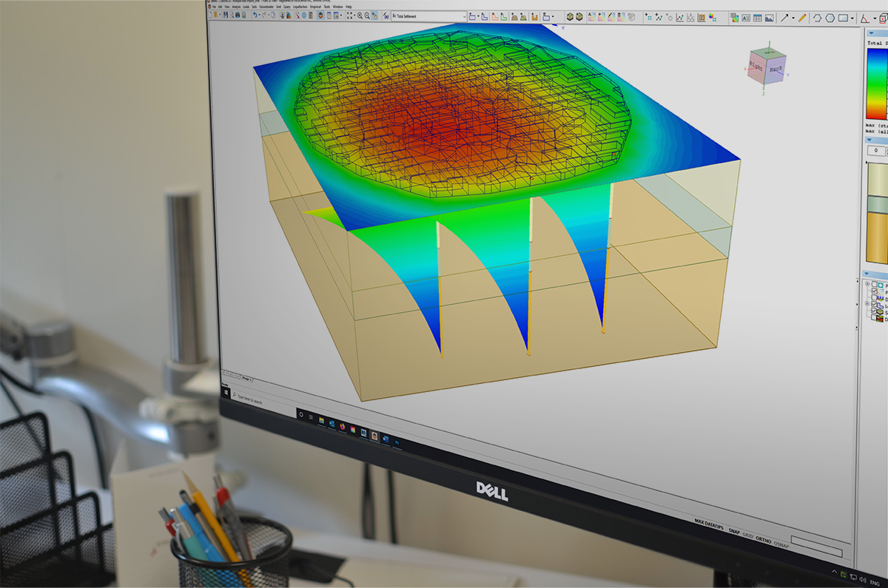Open the Help menu

[x=349, y=7]
